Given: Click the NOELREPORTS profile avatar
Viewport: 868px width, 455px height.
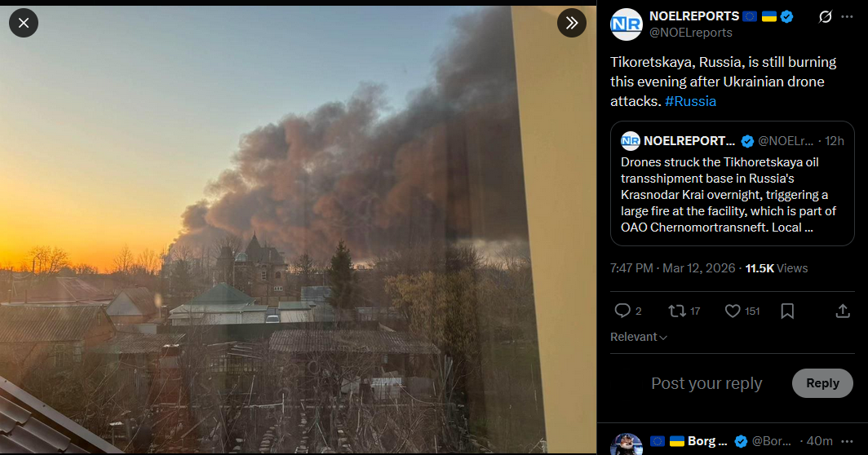Looking at the screenshot, I should (626, 24).
